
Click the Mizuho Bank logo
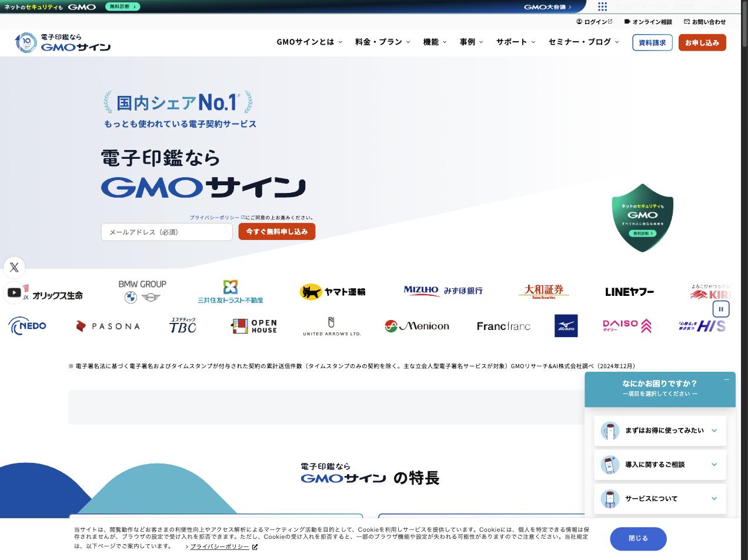(443, 291)
